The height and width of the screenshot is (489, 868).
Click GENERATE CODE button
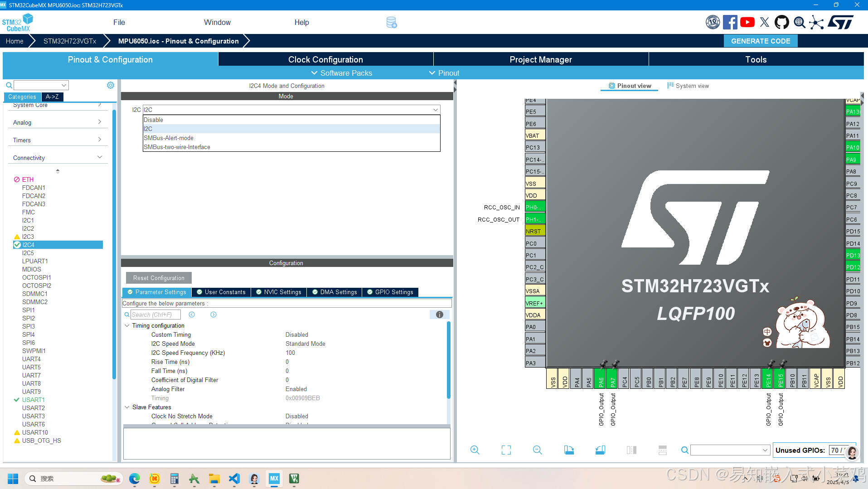[x=761, y=41]
